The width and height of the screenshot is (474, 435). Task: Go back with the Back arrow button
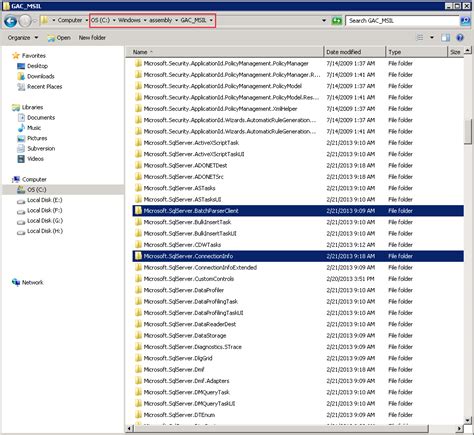(10, 21)
